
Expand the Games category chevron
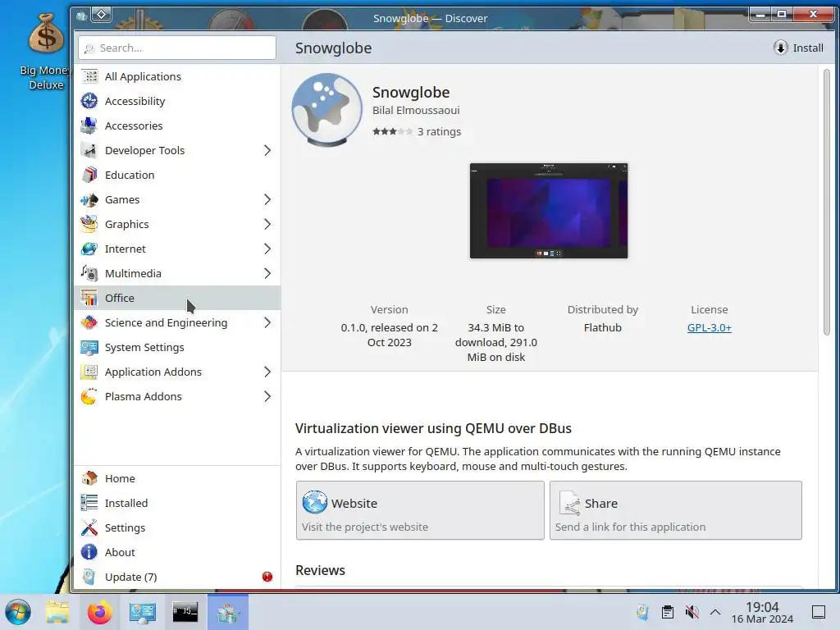pos(267,200)
